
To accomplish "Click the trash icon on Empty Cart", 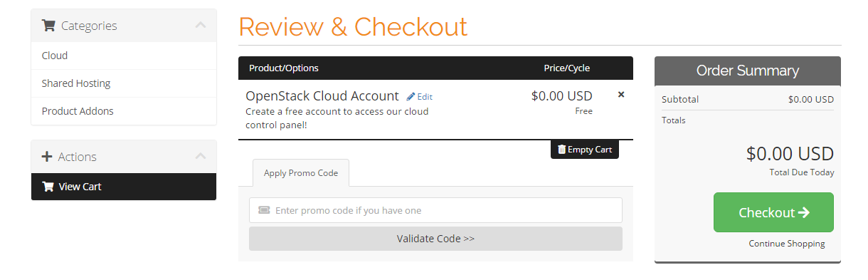I will 561,149.
